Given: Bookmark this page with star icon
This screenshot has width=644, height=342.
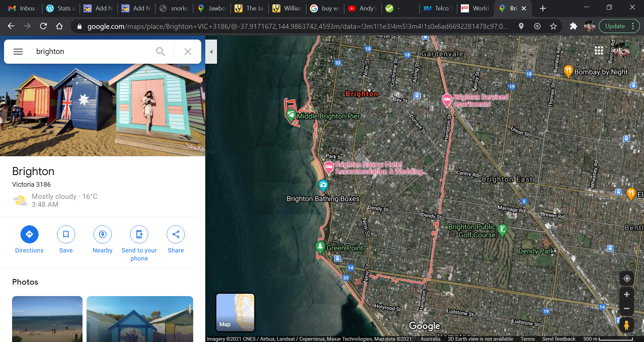Looking at the screenshot, I should 553,26.
